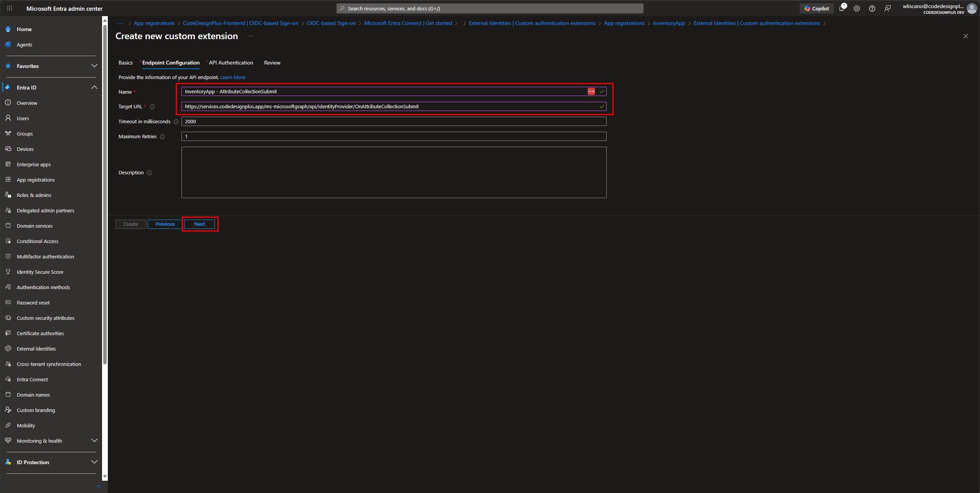Click the Agents icon in sidebar
Screen dimensions: 980x493
[8, 45]
